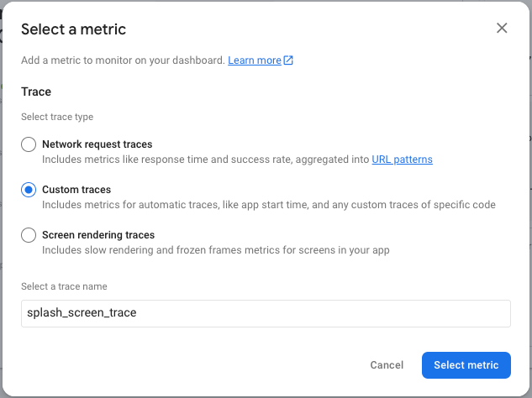Close the Select a metric dialog

tap(502, 28)
